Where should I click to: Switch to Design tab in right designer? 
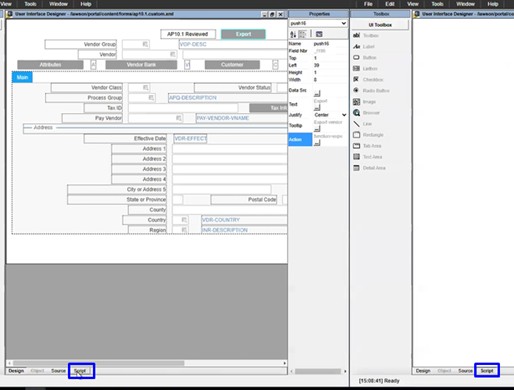tap(423, 371)
